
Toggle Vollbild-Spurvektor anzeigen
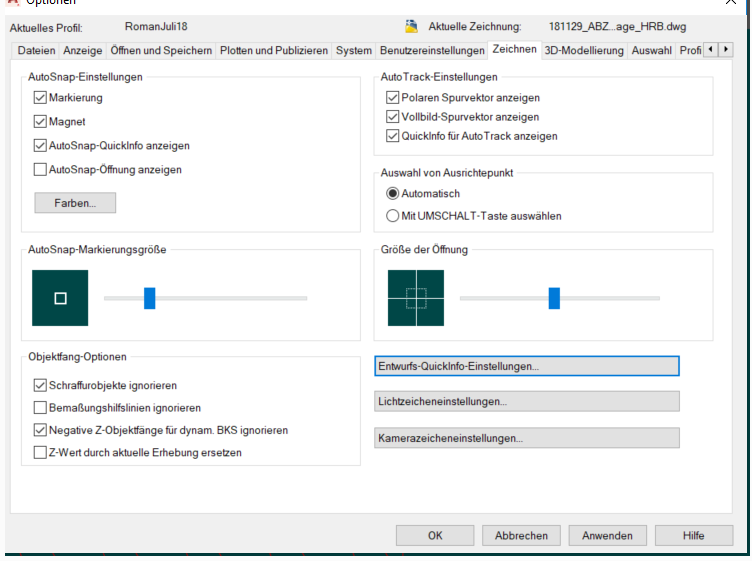(393, 117)
